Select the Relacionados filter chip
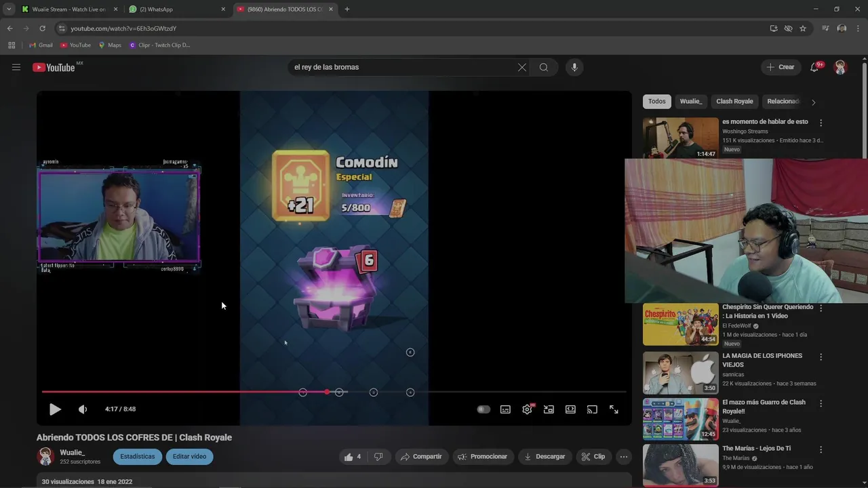Screen dimensions: 868x488 pyautogui.click(x=783, y=101)
